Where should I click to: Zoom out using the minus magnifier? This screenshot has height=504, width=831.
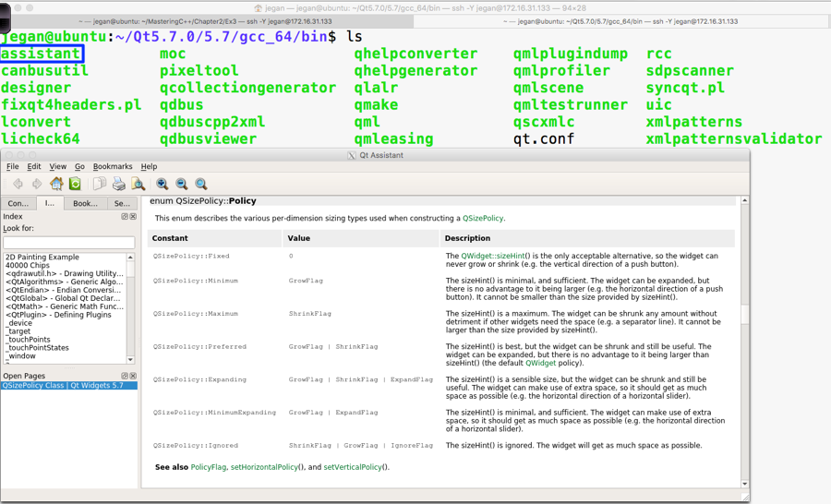(181, 184)
